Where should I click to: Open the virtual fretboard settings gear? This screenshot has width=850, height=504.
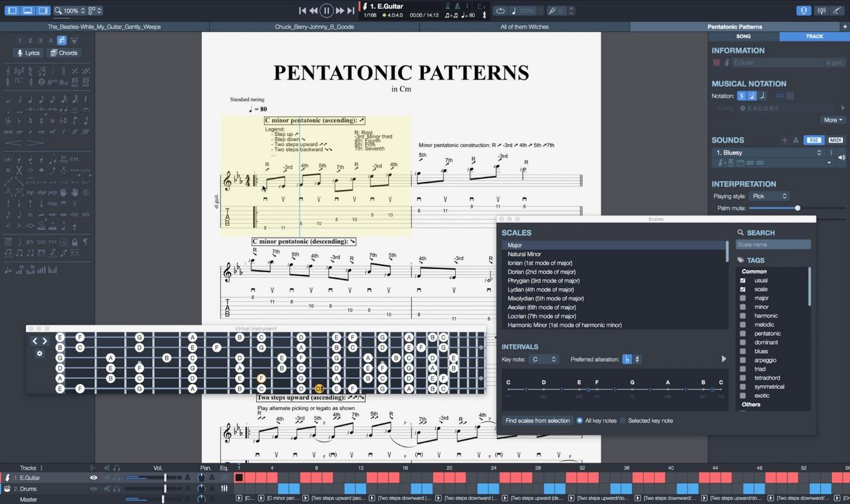pos(40,353)
